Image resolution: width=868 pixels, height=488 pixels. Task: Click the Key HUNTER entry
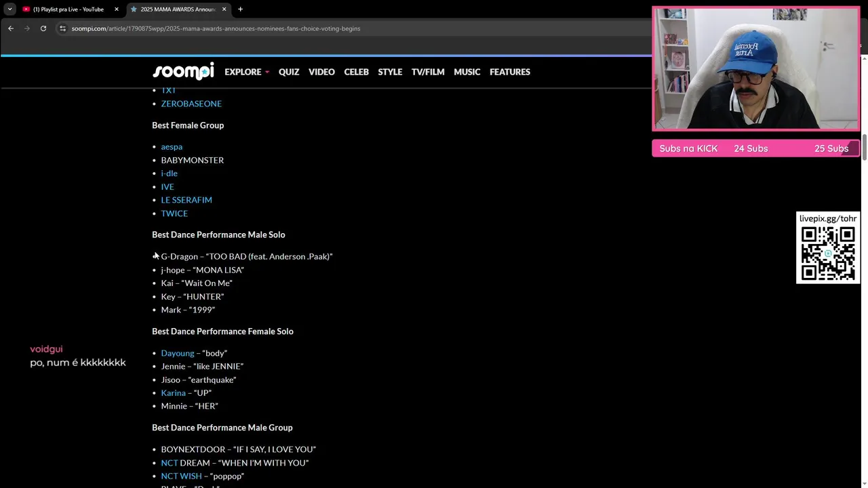pos(193,297)
